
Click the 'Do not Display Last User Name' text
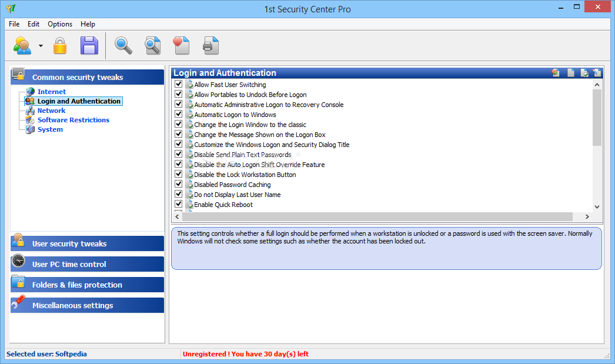(238, 195)
